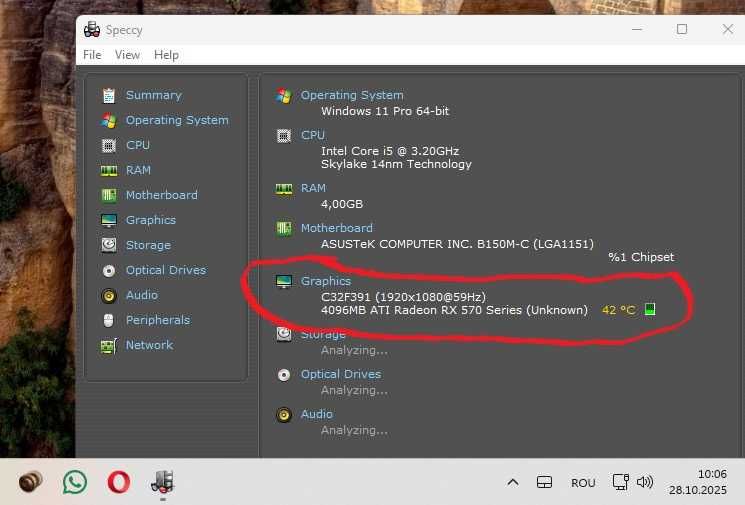Click speaker icon beside Audio heading in summary
The height and width of the screenshot is (505, 745).
coord(284,415)
